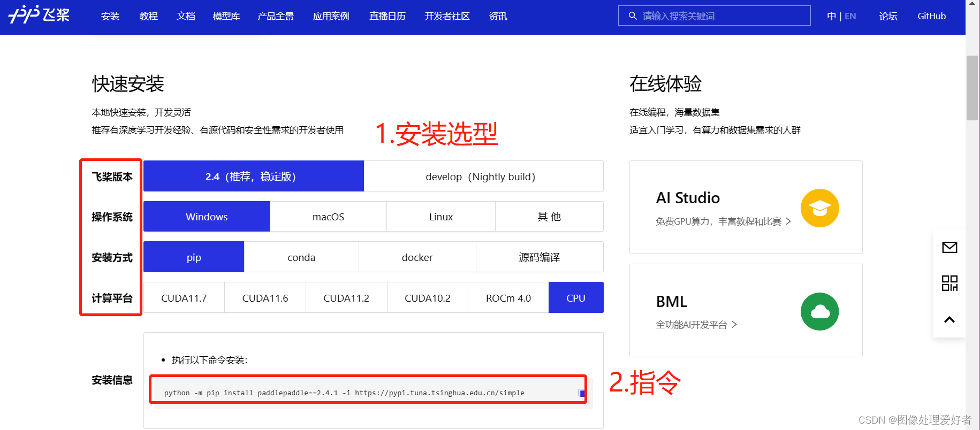Image resolution: width=980 pixels, height=430 pixels.
Task: Click the search magnifier icon
Action: (x=633, y=16)
